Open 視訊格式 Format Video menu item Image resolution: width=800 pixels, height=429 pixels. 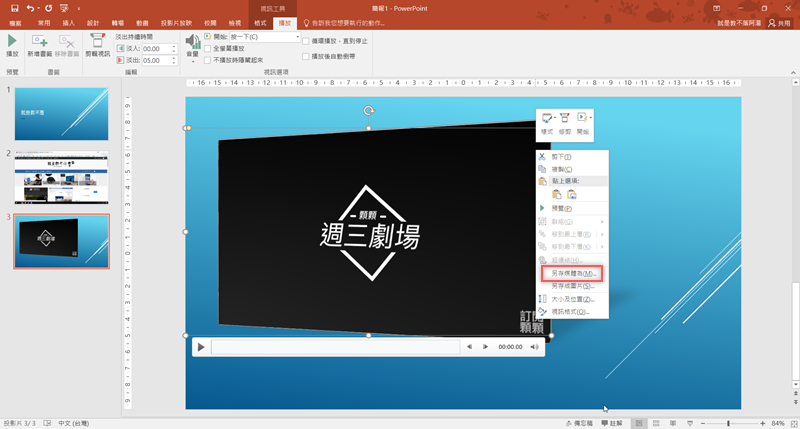572,311
